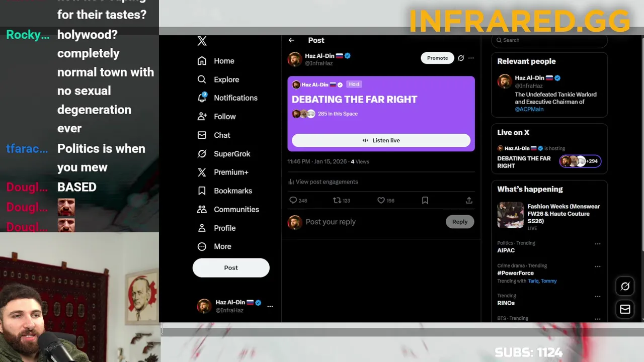Open options dots for RINOs trend
This screenshot has width=644, height=362.
coord(598,297)
